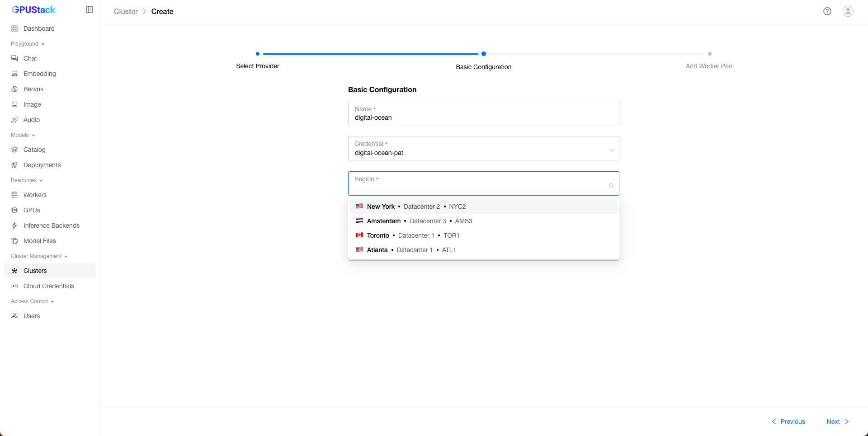Collapse the Playground section

click(x=28, y=44)
